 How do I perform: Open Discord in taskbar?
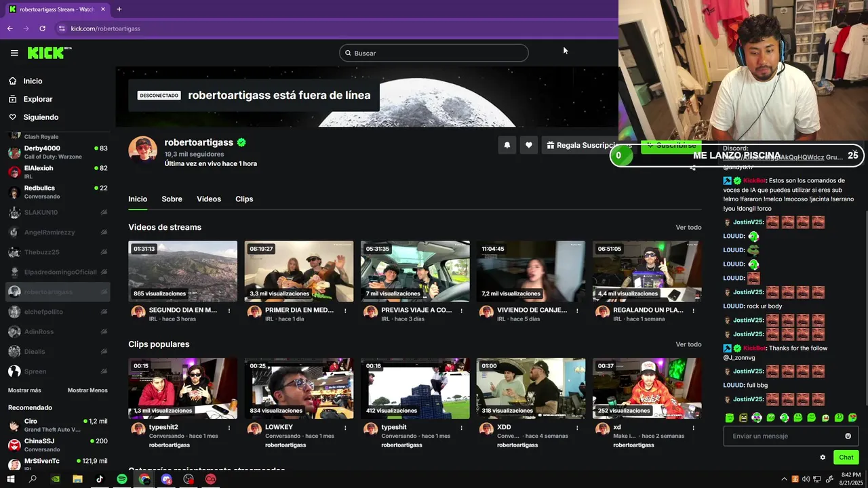167,479
